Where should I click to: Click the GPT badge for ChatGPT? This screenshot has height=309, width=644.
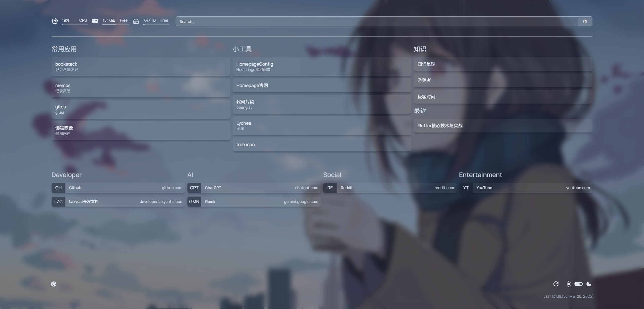tap(194, 188)
